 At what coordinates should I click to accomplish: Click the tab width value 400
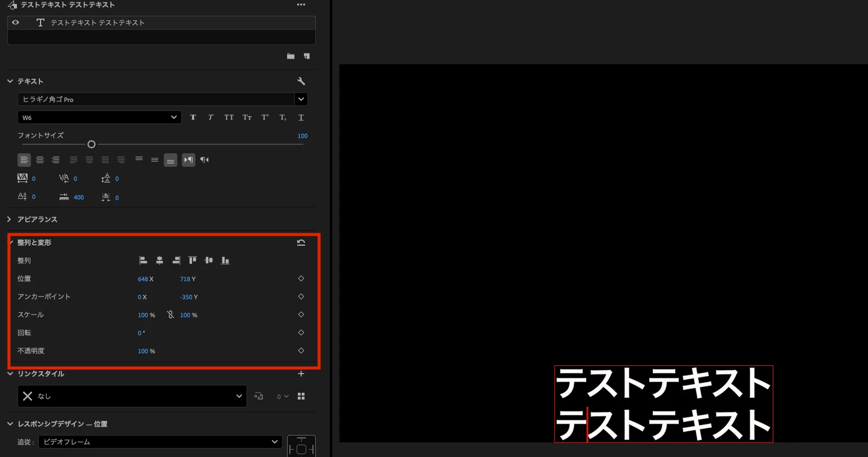79,197
